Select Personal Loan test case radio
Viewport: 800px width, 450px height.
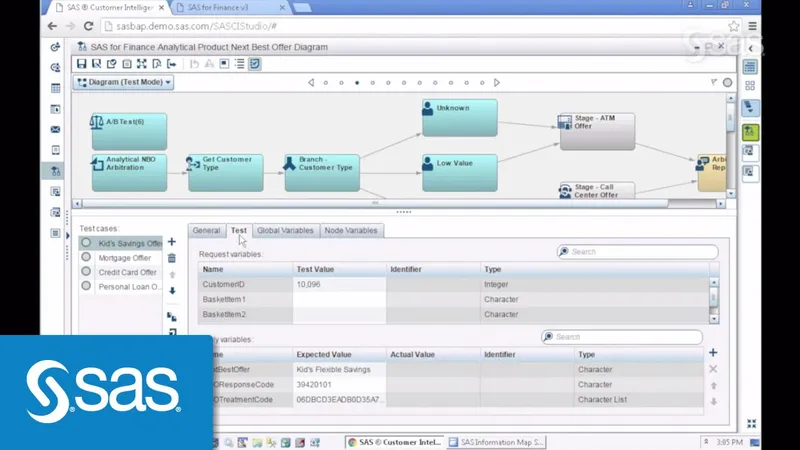coord(86,286)
